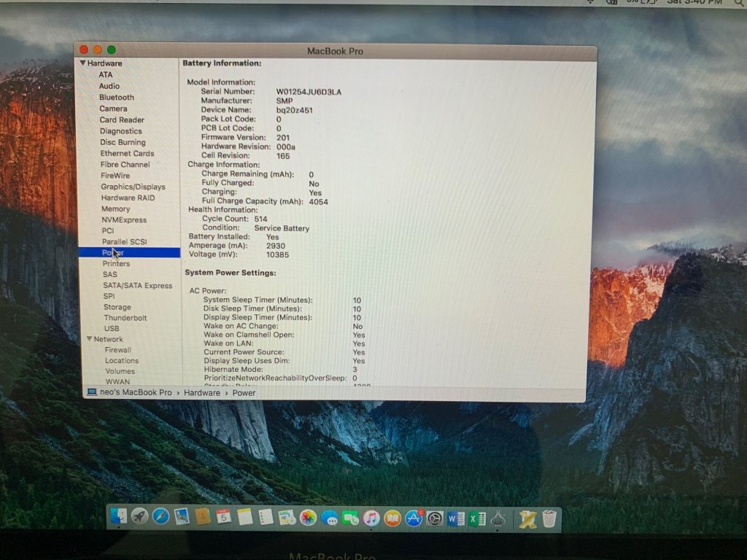Open Contacts book icon in Dock
Viewport: 747px width, 560px height.
(203, 517)
